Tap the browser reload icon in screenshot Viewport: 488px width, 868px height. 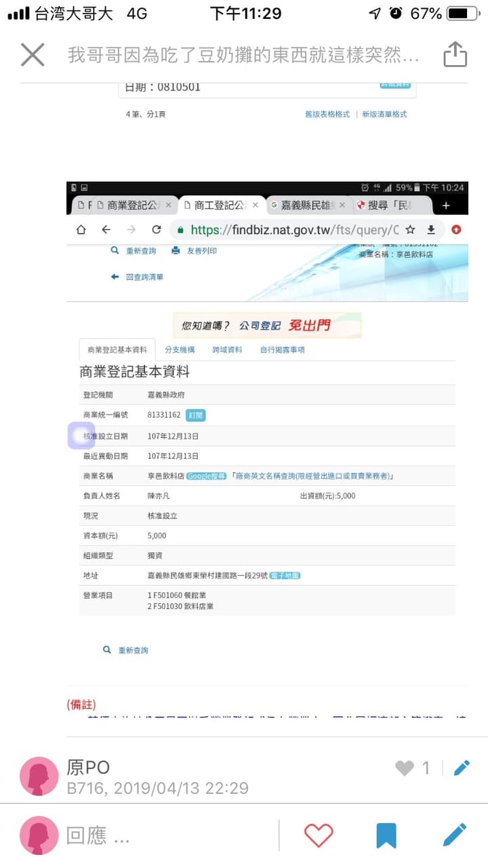click(x=157, y=229)
